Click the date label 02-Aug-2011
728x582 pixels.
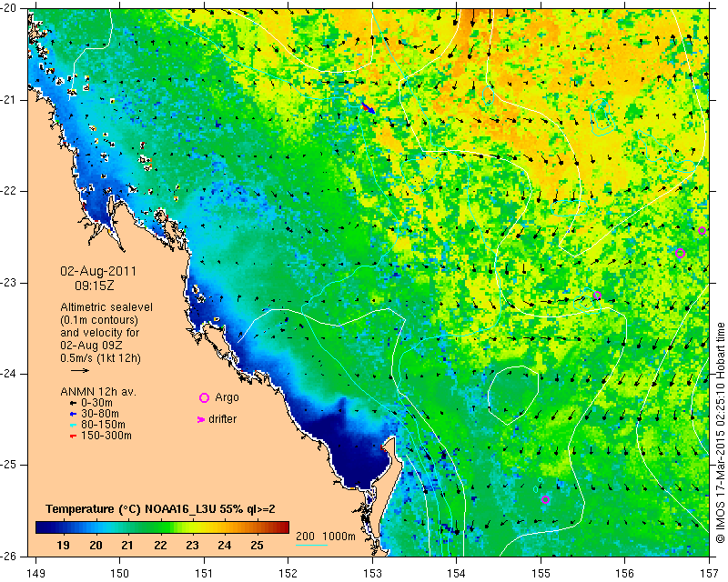[x=98, y=271]
